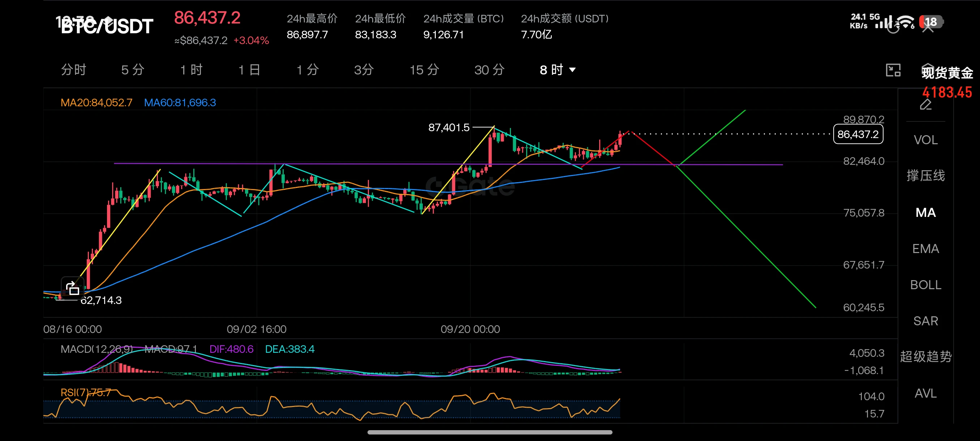980x441 pixels.
Task: Tap the BTC/USDT pair title
Action: point(107,26)
